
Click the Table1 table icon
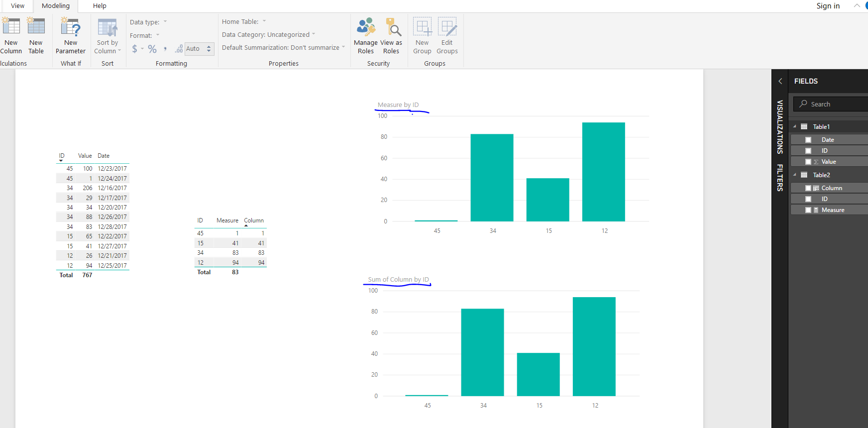pyautogui.click(x=804, y=127)
